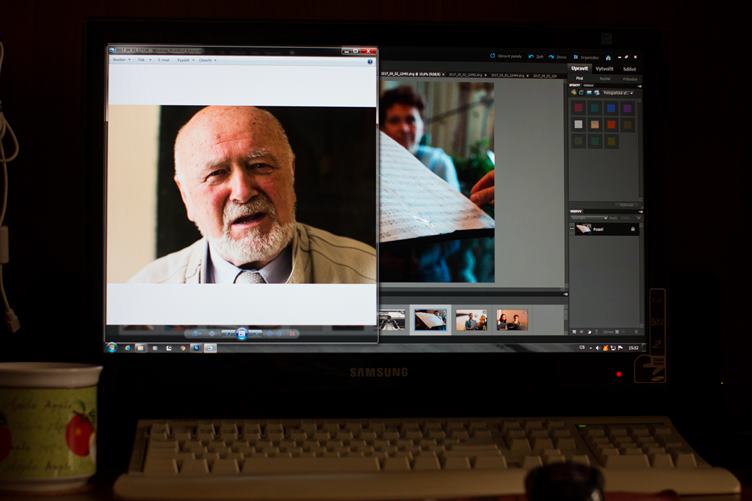Click the CS language indicator in taskbar
This screenshot has width=752, height=501.
click(x=582, y=348)
